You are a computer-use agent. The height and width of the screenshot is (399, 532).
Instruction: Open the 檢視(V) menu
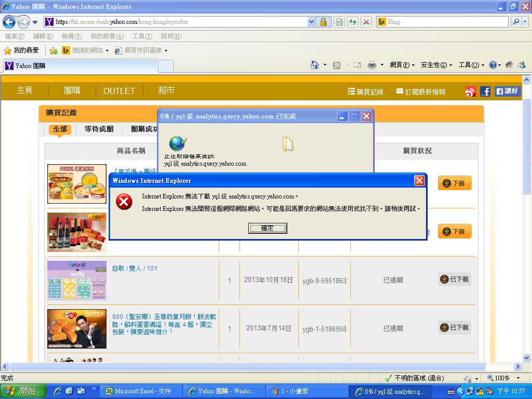tap(72, 36)
